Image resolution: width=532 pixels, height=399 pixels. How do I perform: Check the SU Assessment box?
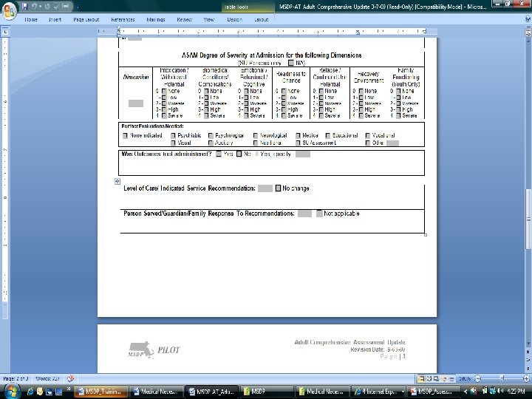[298, 143]
